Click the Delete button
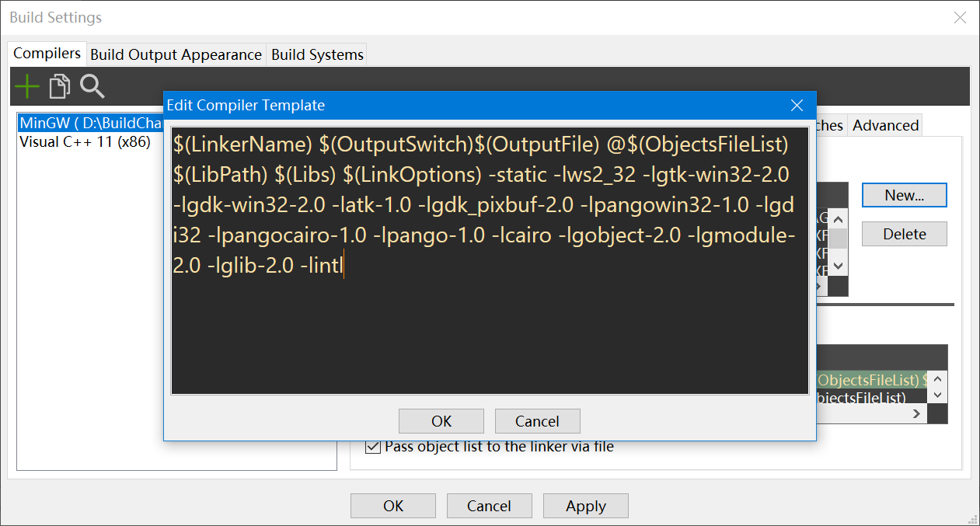This screenshot has width=980, height=526. [x=904, y=234]
